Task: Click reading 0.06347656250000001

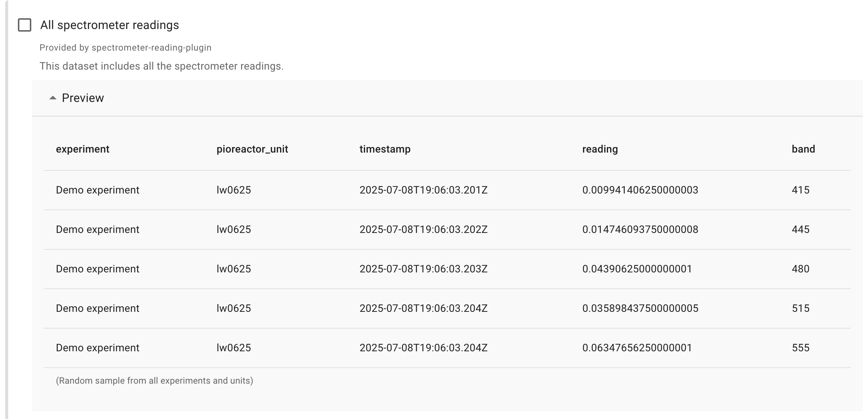Action: (637, 348)
